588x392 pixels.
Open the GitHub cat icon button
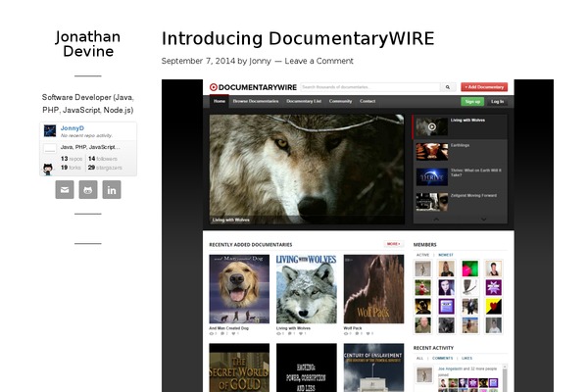[88, 189]
